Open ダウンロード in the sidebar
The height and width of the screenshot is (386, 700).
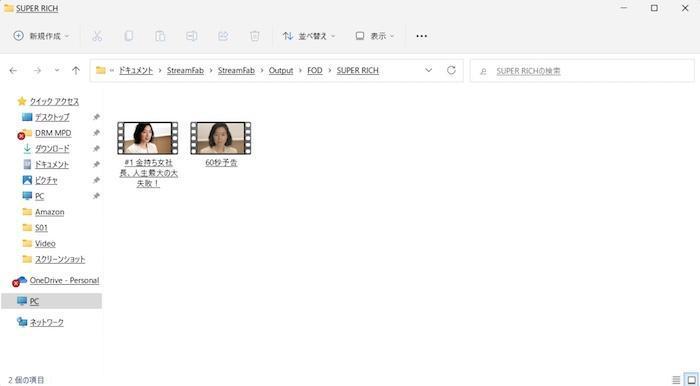pyautogui.click(x=52, y=149)
